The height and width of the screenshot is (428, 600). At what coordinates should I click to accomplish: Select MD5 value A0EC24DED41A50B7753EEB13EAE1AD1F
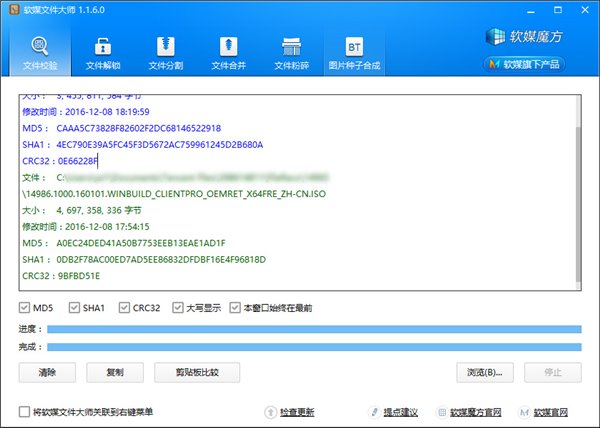[x=141, y=243]
